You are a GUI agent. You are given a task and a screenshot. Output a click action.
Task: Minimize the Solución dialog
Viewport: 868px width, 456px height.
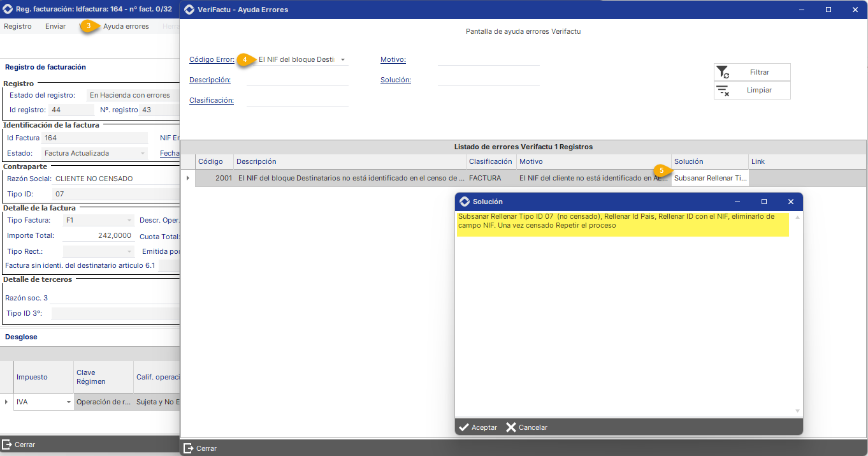point(737,202)
